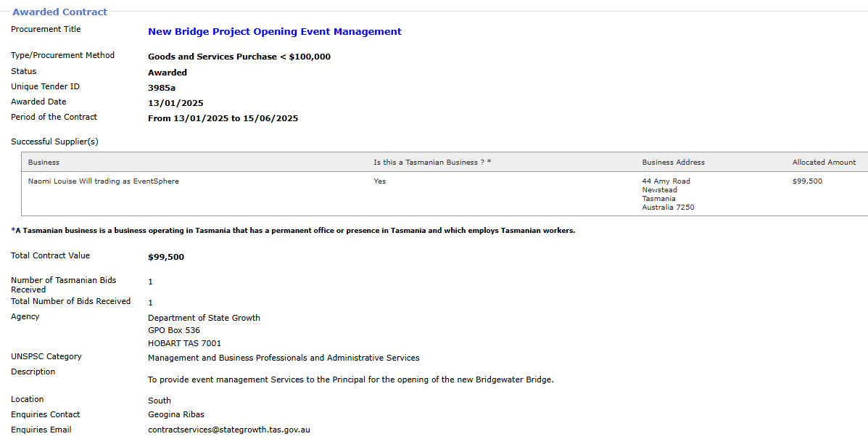Image resolution: width=868 pixels, height=439 pixels.
Task: Click the Newstead address line
Action: (x=659, y=190)
